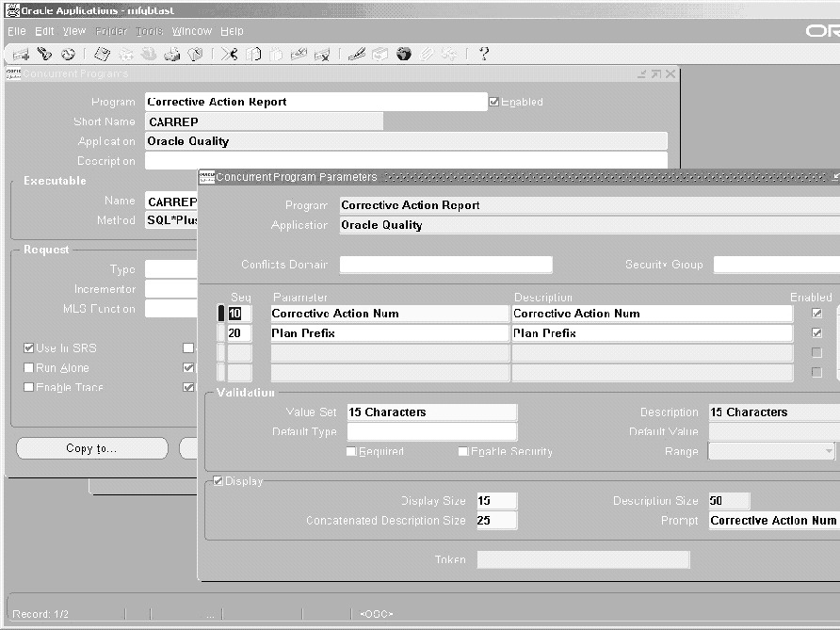Viewport: 840px width, 630px height.
Task: Click the Attachments paperclip icon
Action: coord(427,54)
